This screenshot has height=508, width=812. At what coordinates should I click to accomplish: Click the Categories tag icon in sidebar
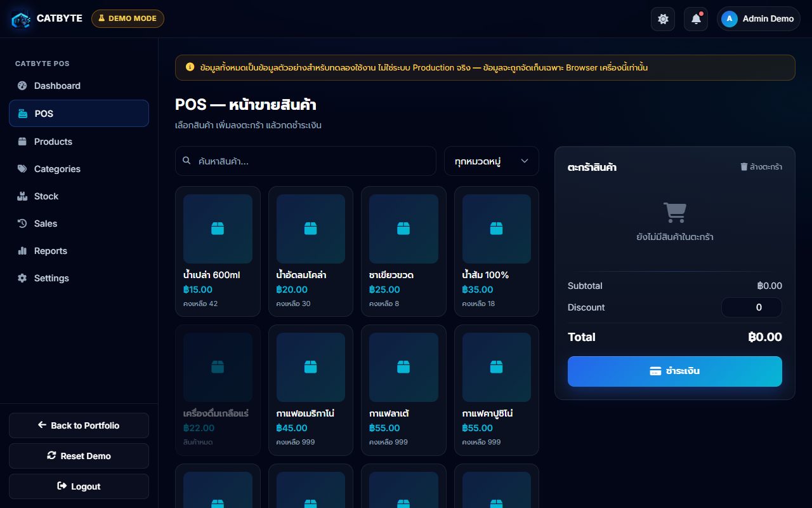(x=22, y=169)
